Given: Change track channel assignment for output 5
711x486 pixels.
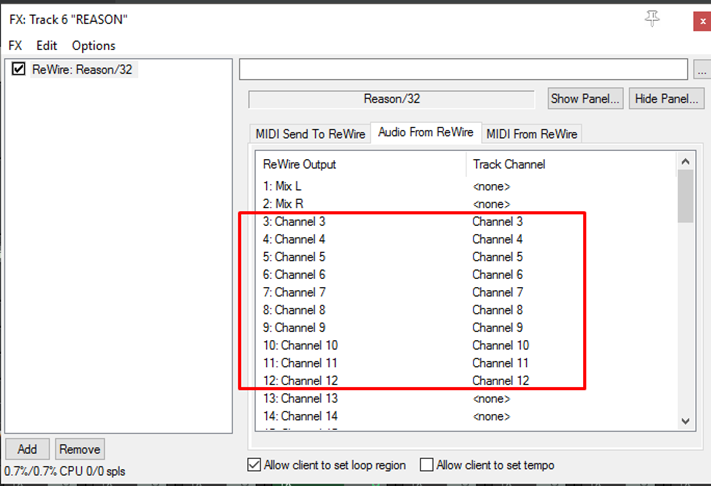Looking at the screenshot, I should coord(497,257).
